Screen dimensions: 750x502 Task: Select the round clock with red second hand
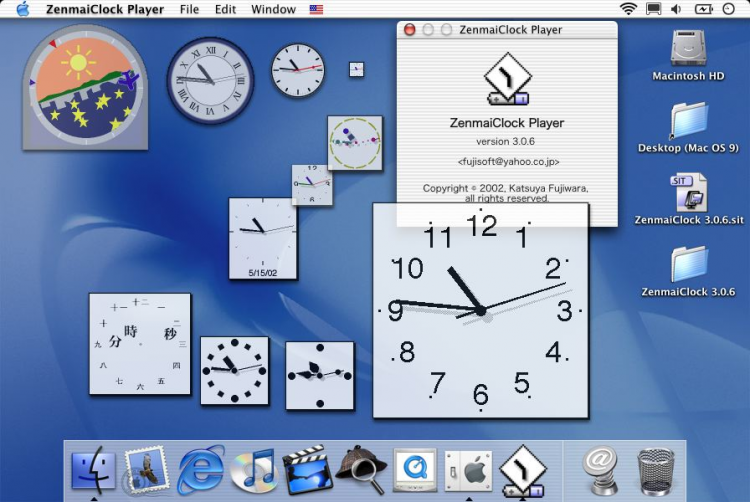coord(298,70)
